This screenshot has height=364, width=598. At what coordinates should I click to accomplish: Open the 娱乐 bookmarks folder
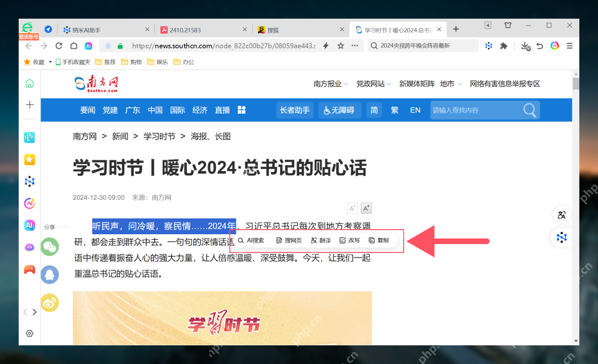pos(158,62)
